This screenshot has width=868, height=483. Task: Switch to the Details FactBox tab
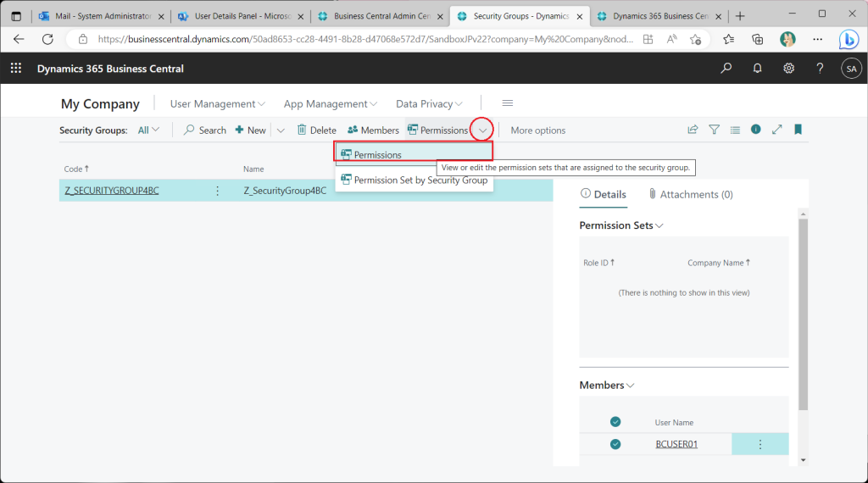point(603,194)
